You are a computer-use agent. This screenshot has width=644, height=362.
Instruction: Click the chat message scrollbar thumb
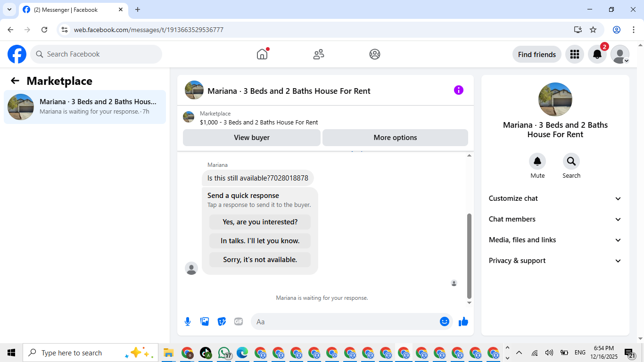[x=469, y=255]
